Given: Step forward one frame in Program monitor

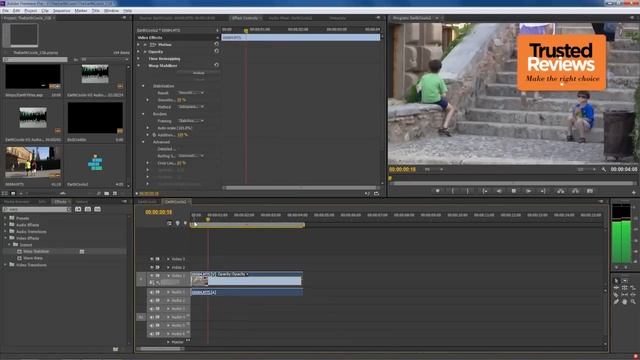Looking at the screenshot, I should pos(529,191).
